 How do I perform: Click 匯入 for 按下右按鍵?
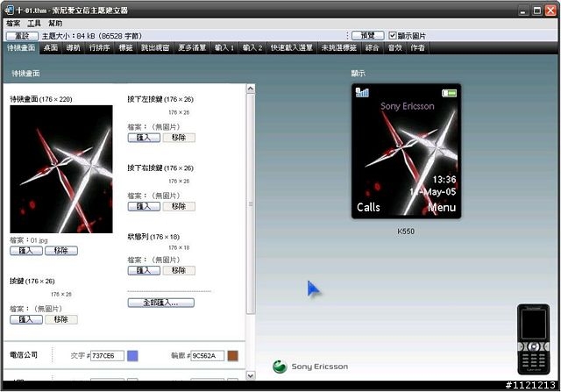[144, 206]
